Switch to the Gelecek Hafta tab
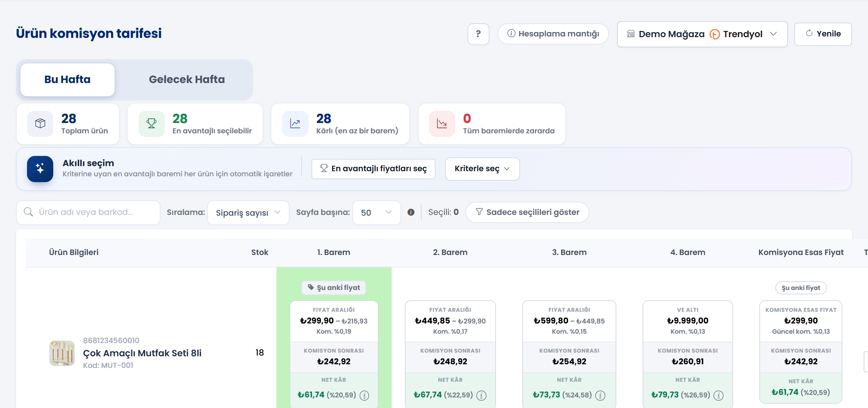This screenshot has width=868, height=408. coord(187,79)
